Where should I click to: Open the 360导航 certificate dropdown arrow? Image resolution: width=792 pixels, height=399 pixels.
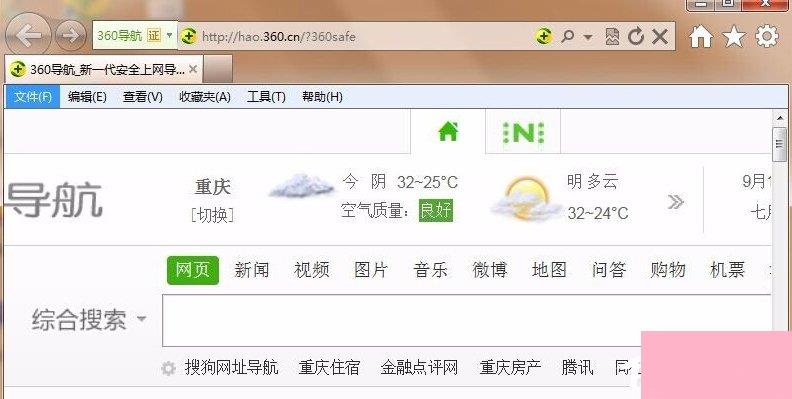(169, 35)
